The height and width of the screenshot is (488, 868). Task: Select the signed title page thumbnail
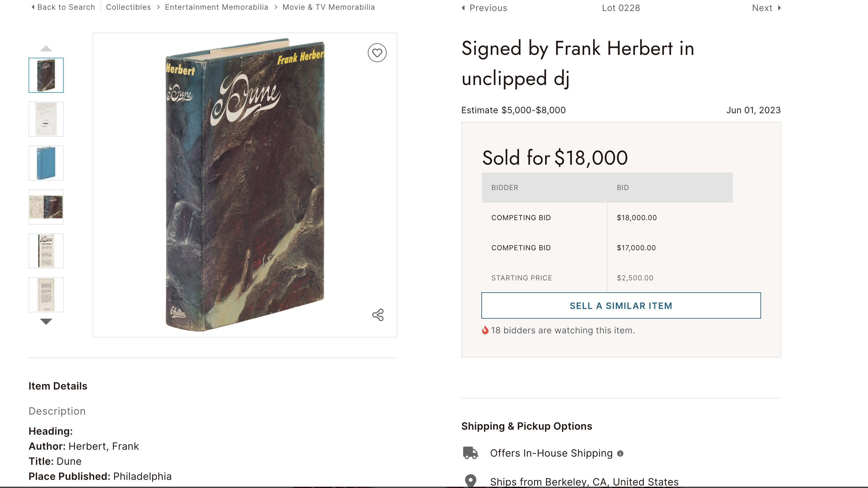coord(46,119)
